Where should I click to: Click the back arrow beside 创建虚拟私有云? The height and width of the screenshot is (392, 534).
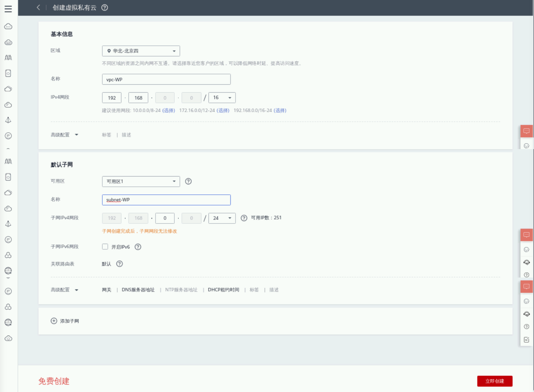38,8
